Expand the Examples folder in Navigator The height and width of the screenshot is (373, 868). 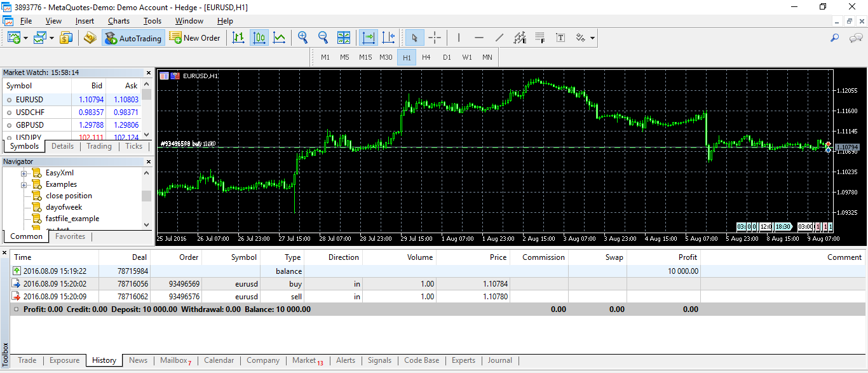tap(24, 184)
